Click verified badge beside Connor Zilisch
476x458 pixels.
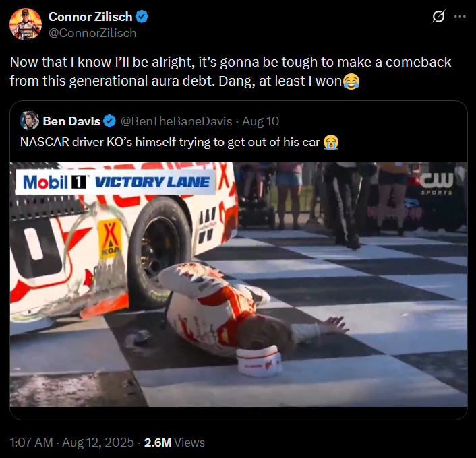point(143,17)
